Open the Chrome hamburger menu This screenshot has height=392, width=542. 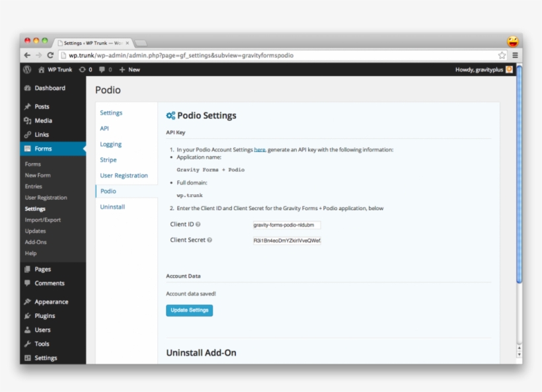point(515,56)
